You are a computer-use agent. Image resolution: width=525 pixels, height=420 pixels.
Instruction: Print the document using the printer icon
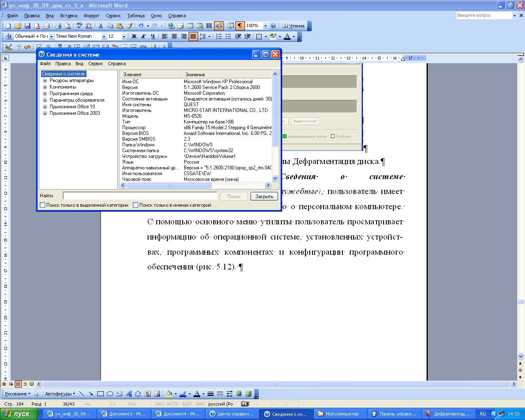tap(58, 26)
